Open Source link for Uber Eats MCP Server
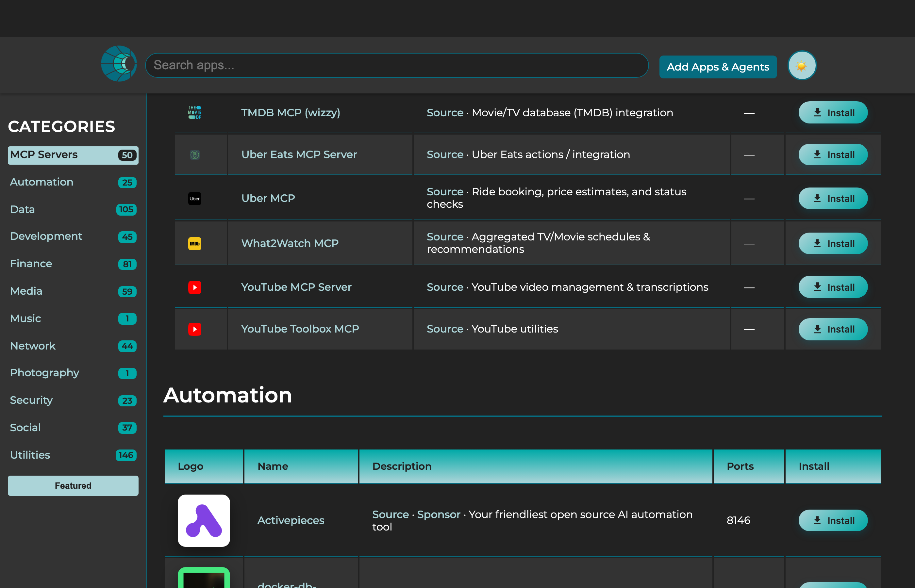The width and height of the screenshot is (915, 588). point(445,155)
